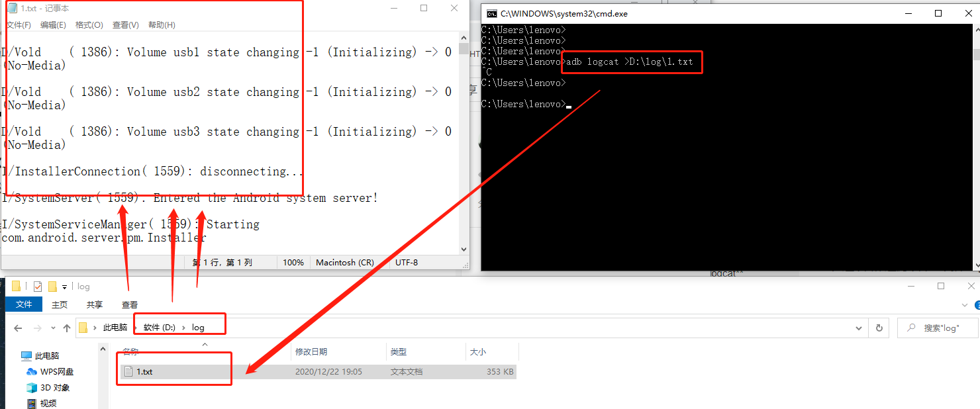Close the Notepad window
Screen dimensions: 980x409
pyautogui.click(x=454, y=9)
